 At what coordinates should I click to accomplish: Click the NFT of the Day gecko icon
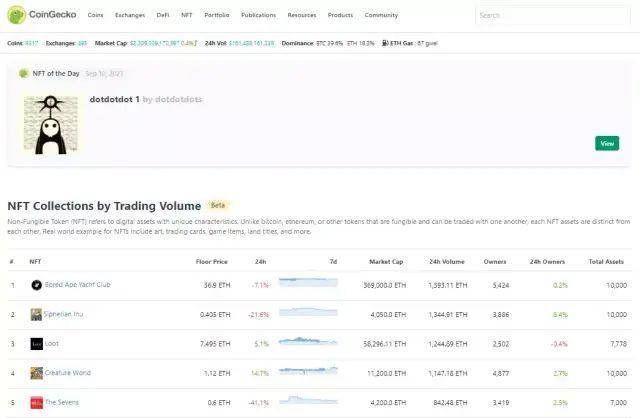23,73
